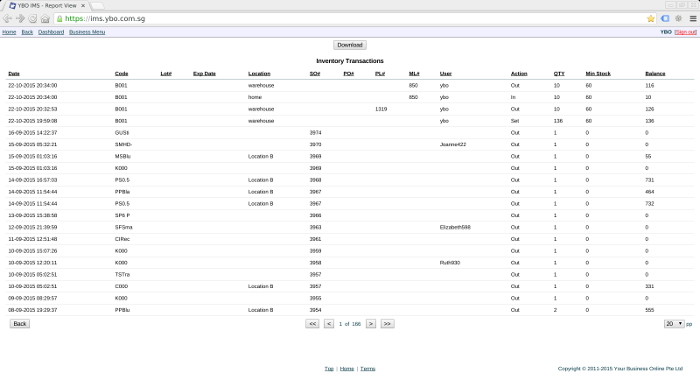Click the Inventory Transactions report title

coord(350,61)
